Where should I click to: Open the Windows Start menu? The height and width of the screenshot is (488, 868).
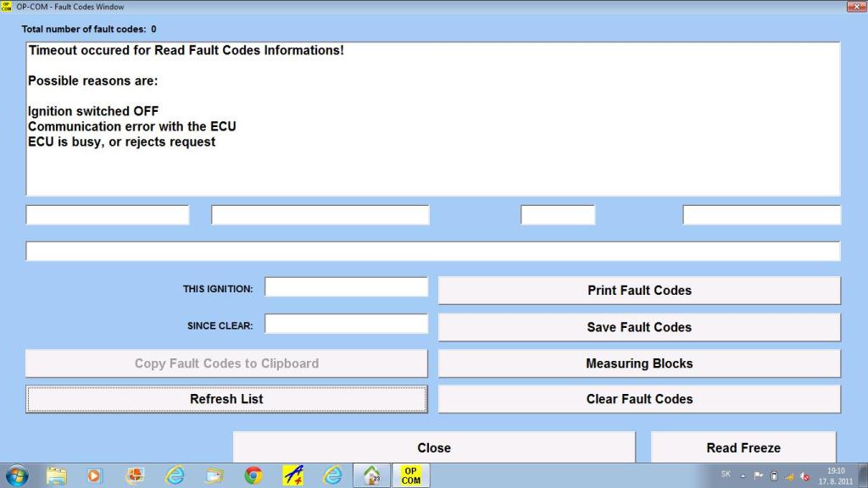(x=17, y=475)
